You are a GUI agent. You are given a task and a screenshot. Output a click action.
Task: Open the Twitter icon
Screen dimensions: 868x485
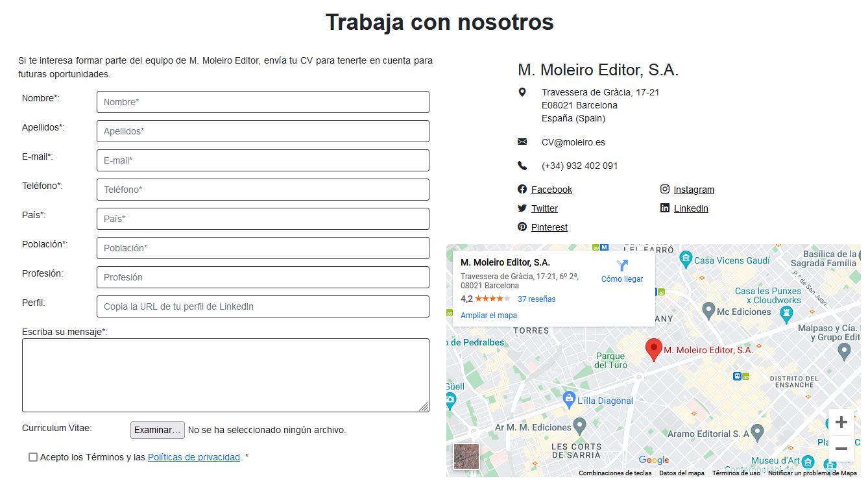click(x=522, y=208)
